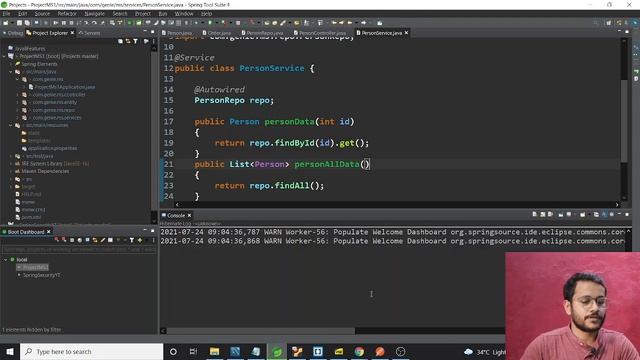Screen dimensions: 640x360
Task: Click the editor horizontal scrollbar
Action: (x=397, y=204)
